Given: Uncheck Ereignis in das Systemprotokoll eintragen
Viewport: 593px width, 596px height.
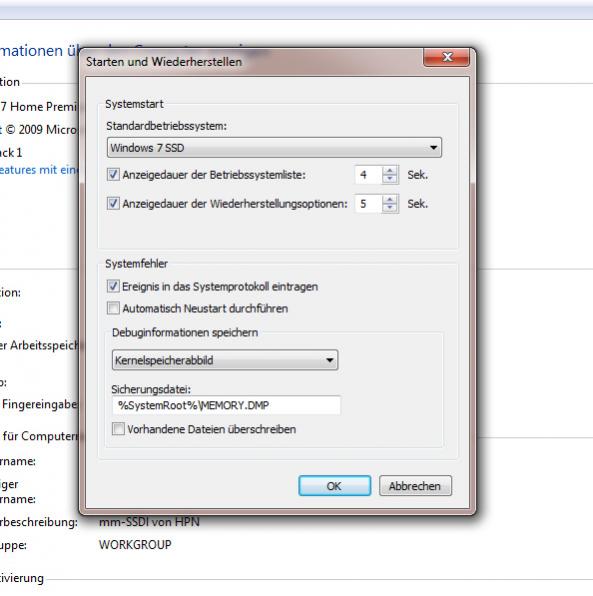Looking at the screenshot, I should pyautogui.click(x=113, y=286).
